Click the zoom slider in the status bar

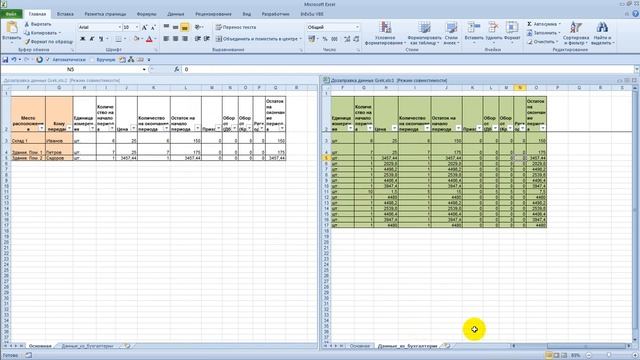(609, 356)
